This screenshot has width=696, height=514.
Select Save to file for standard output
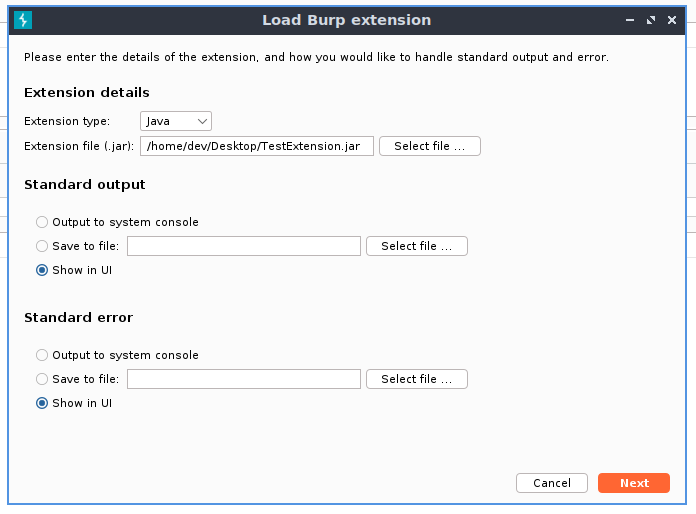tap(42, 246)
